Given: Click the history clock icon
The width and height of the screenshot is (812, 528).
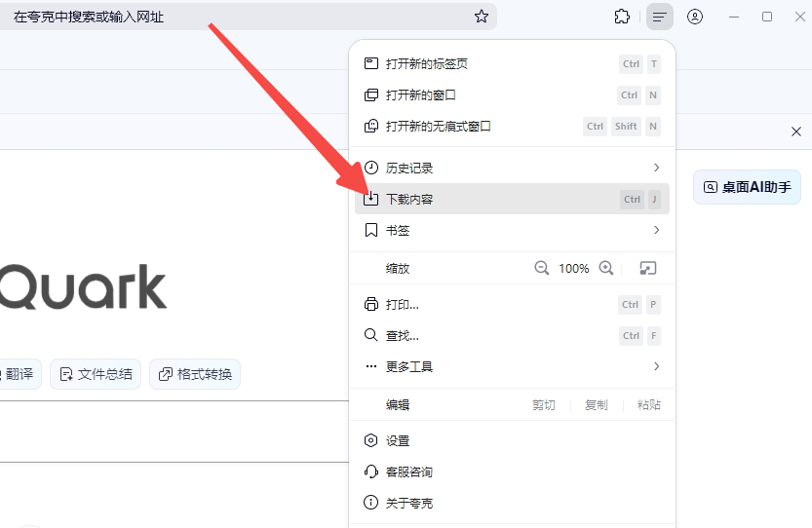Looking at the screenshot, I should 371,168.
